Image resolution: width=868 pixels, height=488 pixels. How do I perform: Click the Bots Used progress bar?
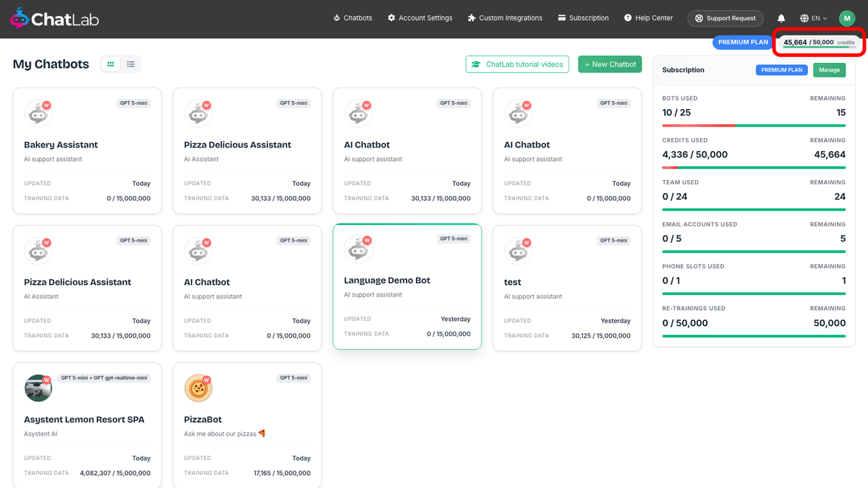tap(754, 126)
